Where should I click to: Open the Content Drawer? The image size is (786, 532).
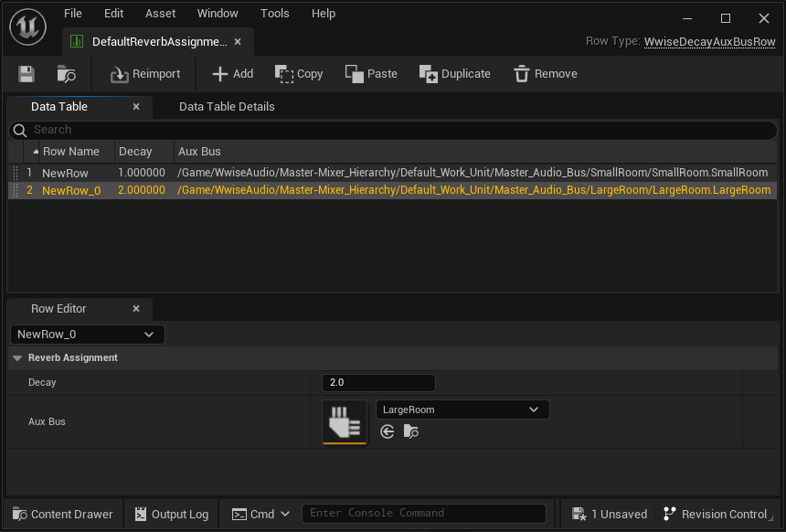[62, 514]
